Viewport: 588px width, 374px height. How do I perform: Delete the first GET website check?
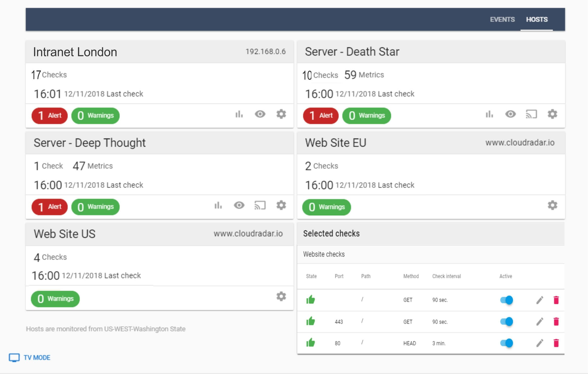pyautogui.click(x=556, y=300)
